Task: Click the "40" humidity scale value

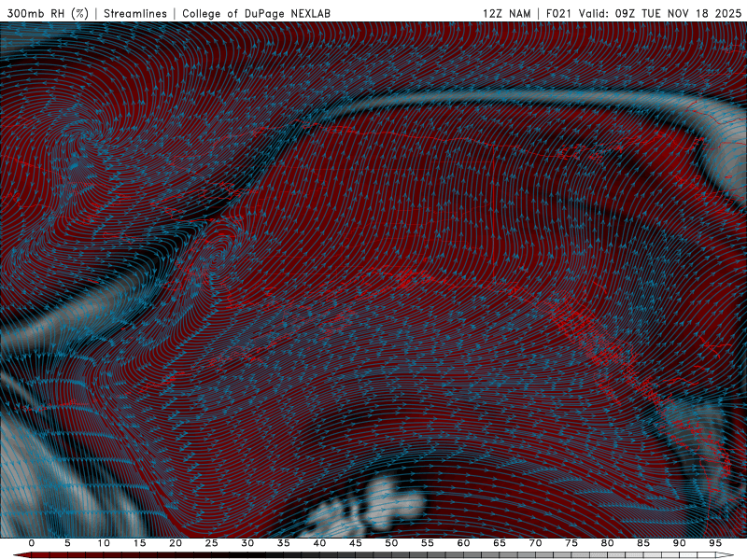Action: point(319,543)
